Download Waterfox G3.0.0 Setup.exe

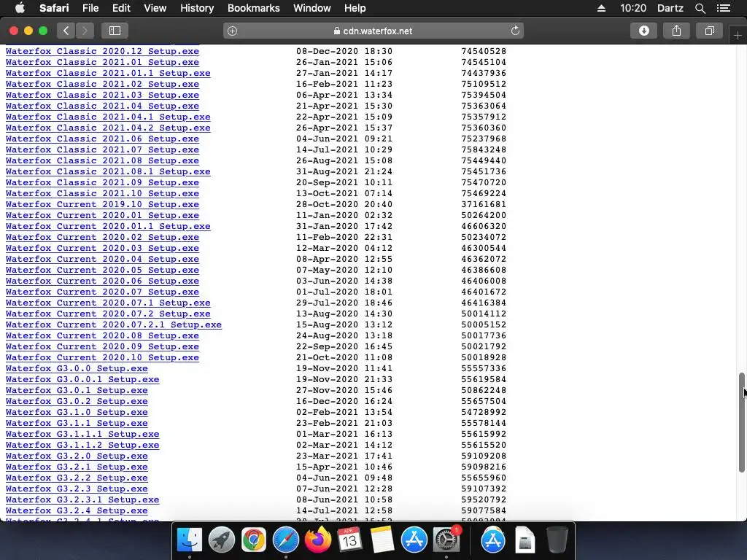click(77, 368)
